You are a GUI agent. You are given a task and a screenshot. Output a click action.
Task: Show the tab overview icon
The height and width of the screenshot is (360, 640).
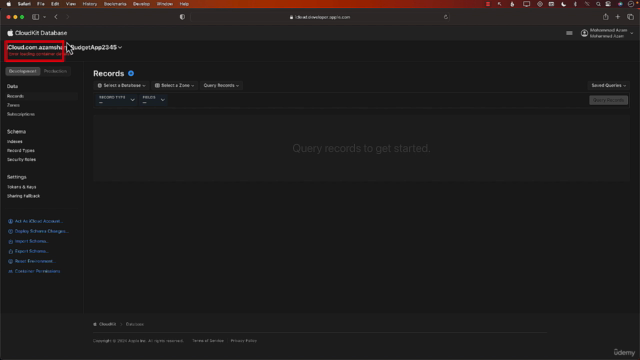[631, 17]
